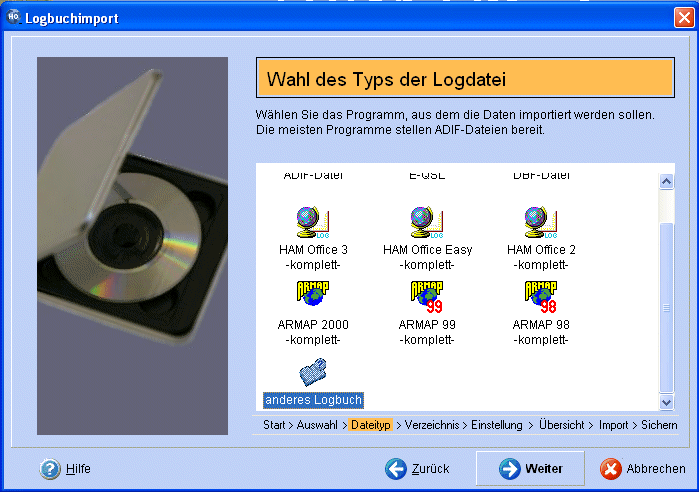Click the highlighted Dateityp step
This screenshot has height=492, width=699.
370,425
